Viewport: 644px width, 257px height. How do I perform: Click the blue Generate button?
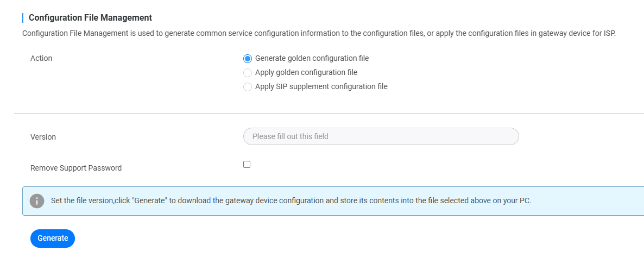53,238
